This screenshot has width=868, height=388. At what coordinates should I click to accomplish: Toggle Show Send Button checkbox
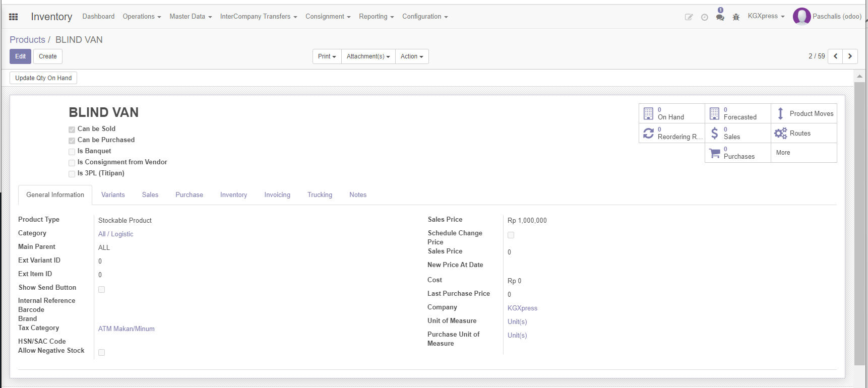coord(101,289)
